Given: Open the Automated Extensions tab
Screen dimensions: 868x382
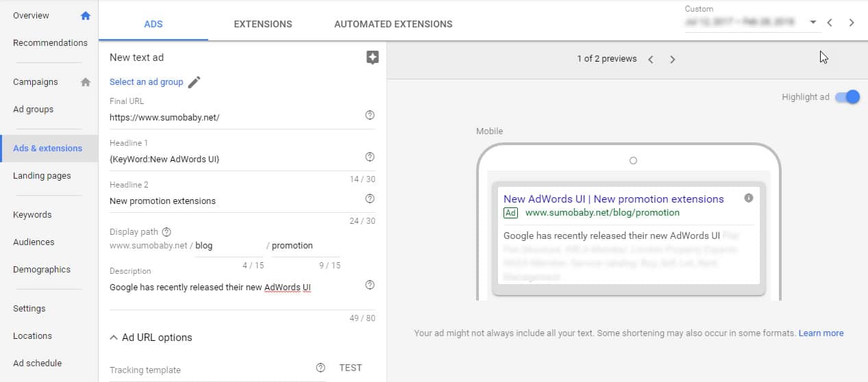Looking at the screenshot, I should click(393, 24).
